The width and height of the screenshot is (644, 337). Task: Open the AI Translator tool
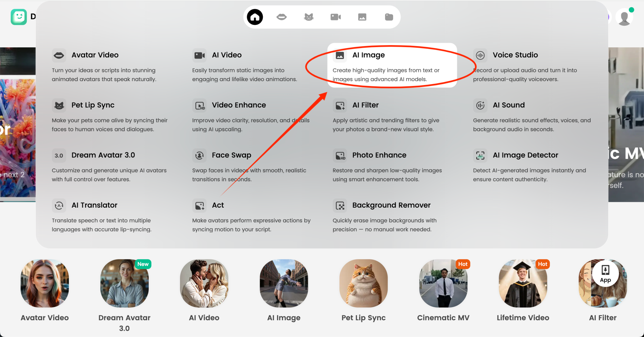tap(94, 205)
